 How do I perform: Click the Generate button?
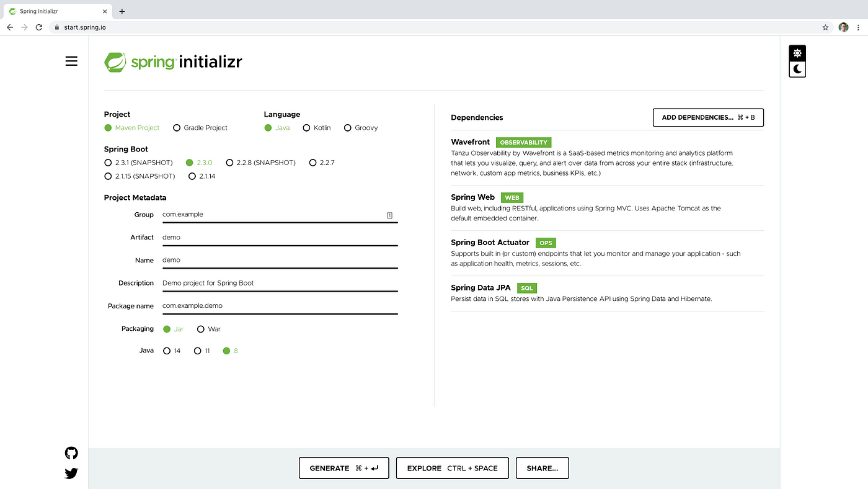pyautogui.click(x=343, y=468)
